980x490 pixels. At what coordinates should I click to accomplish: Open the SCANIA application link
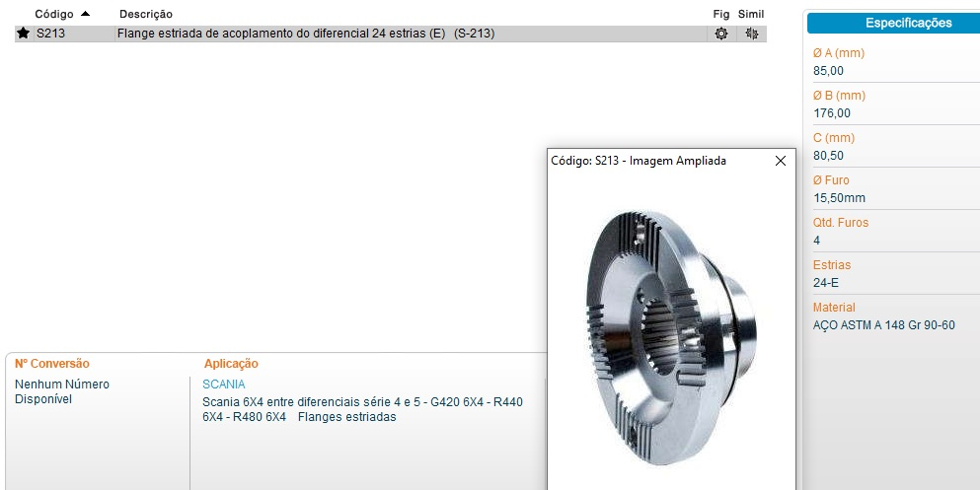tap(224, 384)
